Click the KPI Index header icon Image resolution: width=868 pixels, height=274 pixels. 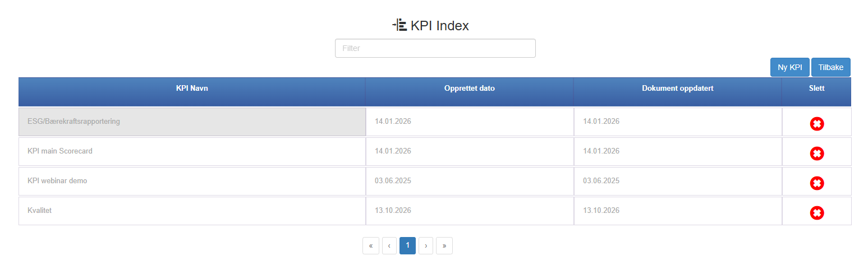tap(399, 25)
